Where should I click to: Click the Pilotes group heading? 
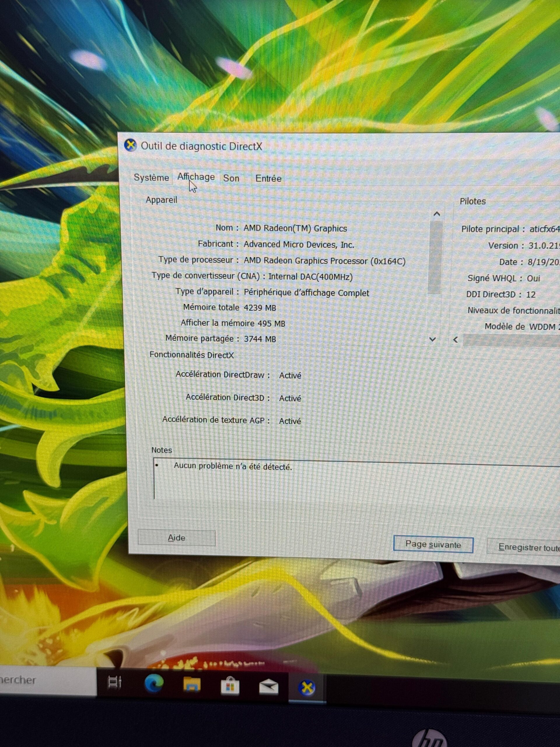pyautogui.click(x=473, y=201)
